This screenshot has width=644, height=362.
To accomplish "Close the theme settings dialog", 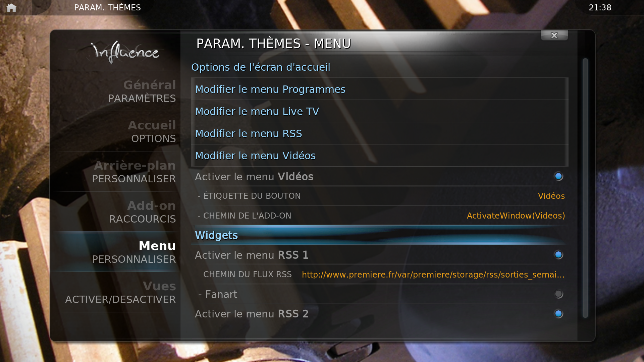I will (554, 35).
